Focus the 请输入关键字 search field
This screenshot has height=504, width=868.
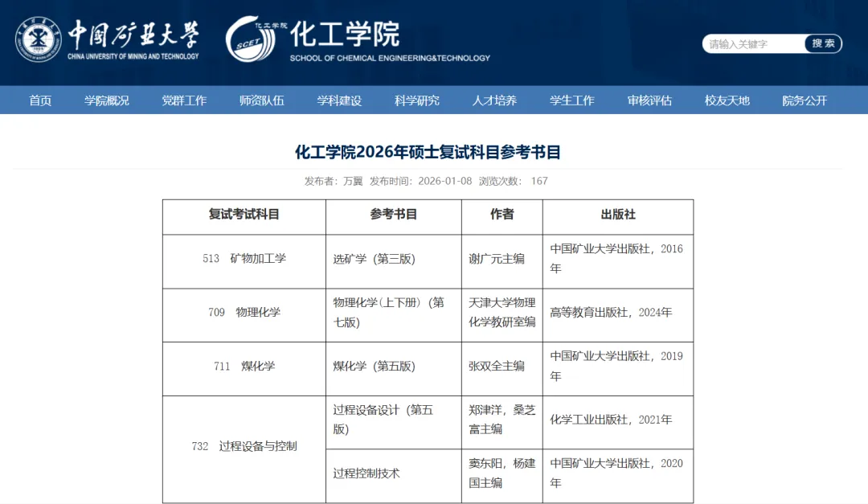point(753,43)
